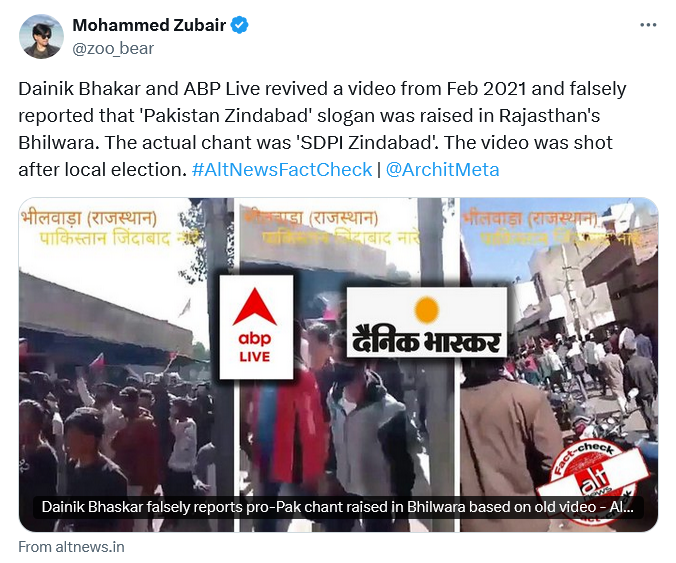Open the @ArchitMeta mention
Viewport: 676px width, 563px height.
(442, 169)
